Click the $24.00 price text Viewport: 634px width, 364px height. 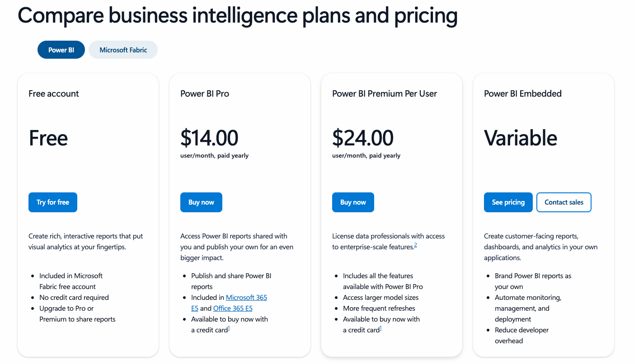click(x=362, y=138)
